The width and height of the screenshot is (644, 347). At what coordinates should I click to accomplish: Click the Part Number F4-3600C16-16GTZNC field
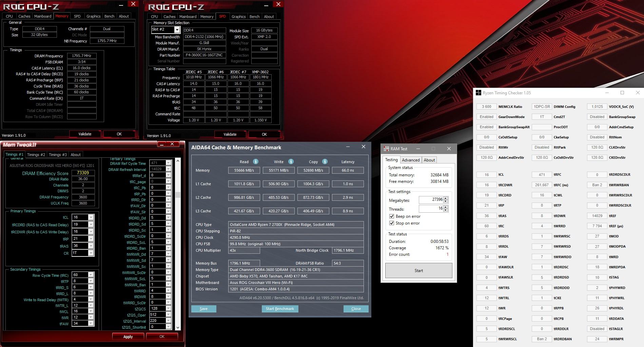(x=204, y=55)
